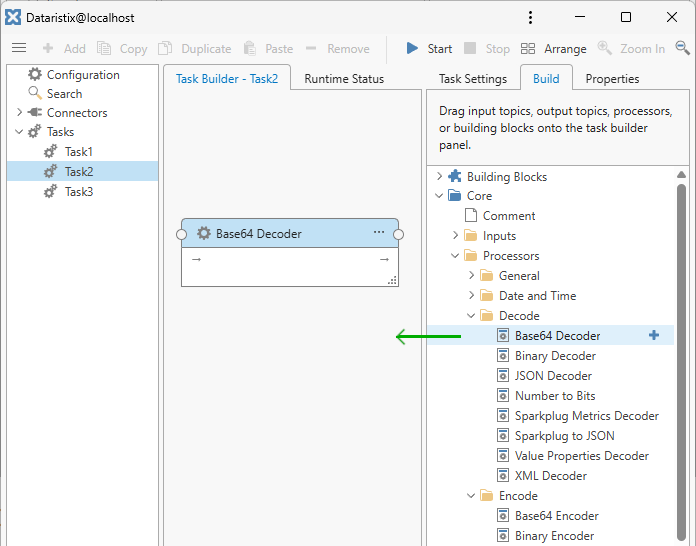Click the Search magnifier in sidebar
The height and width of the screenshot is (546, 696).
(x=36, y=94)
